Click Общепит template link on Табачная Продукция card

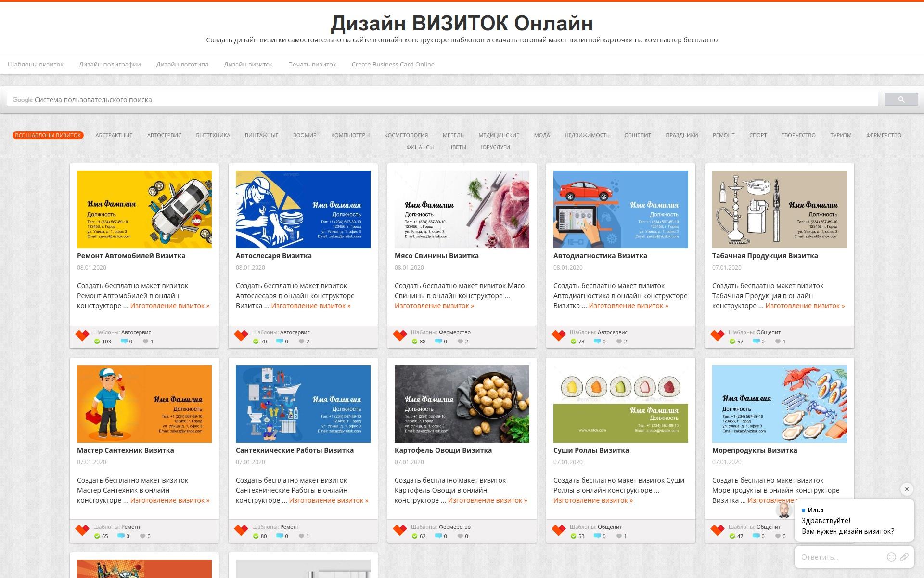coord(769,332)
